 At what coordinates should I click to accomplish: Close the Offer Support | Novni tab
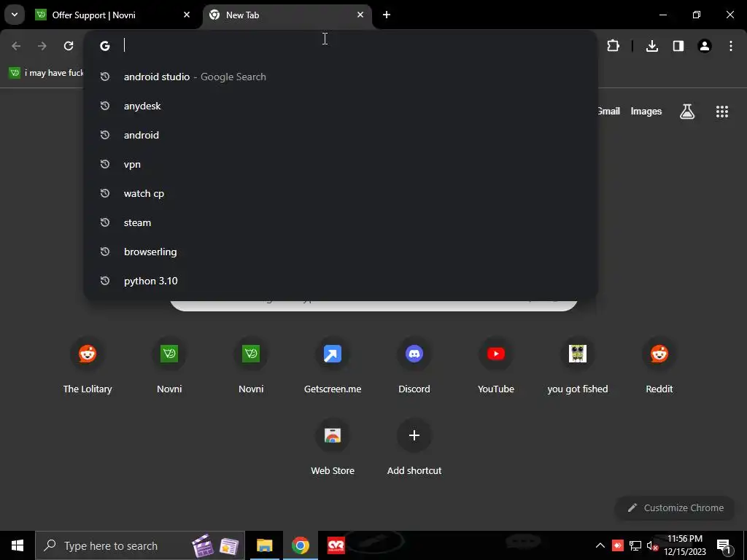click(x=187, y=15)
